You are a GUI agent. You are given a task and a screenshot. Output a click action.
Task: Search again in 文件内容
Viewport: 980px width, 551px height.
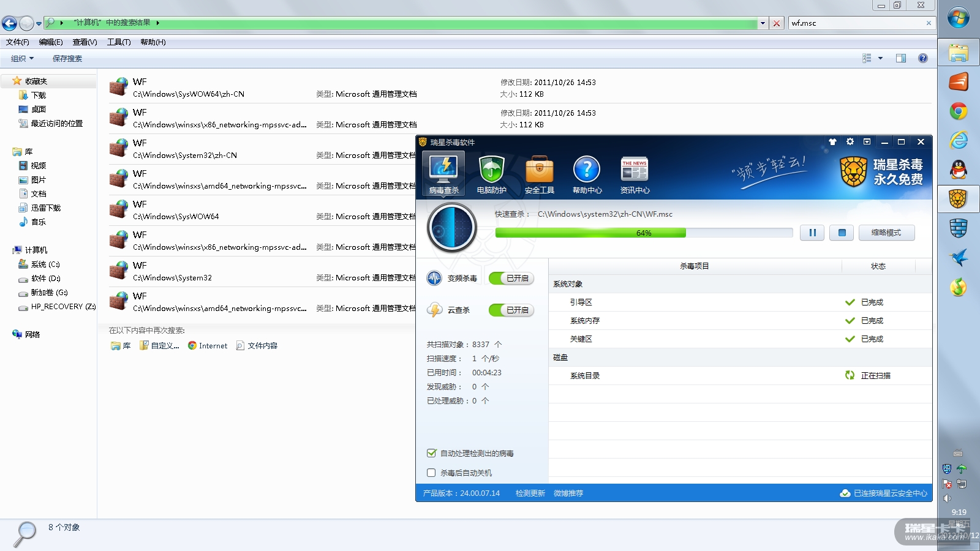tap(257, 346)
